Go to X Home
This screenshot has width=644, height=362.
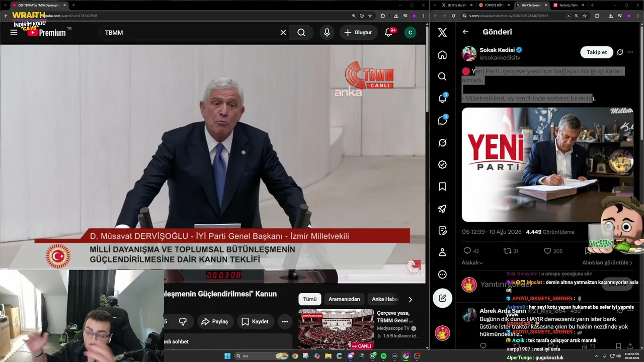(442, 54)
